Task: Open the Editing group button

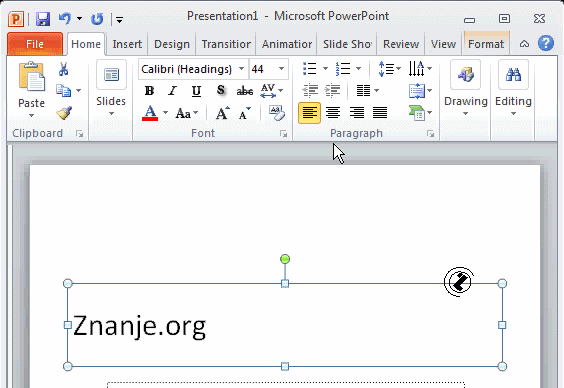Action: (x=513, y=88)
